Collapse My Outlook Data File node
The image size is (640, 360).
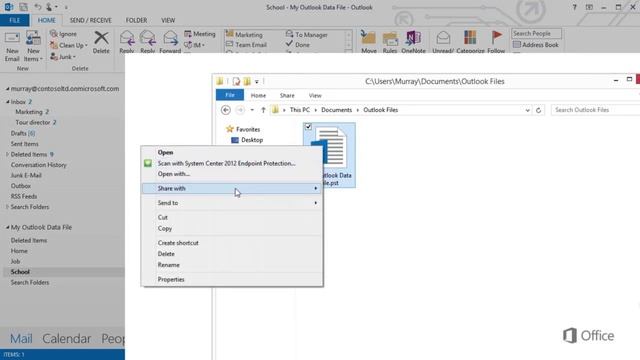pyautogui.click(x=7, y=227)
